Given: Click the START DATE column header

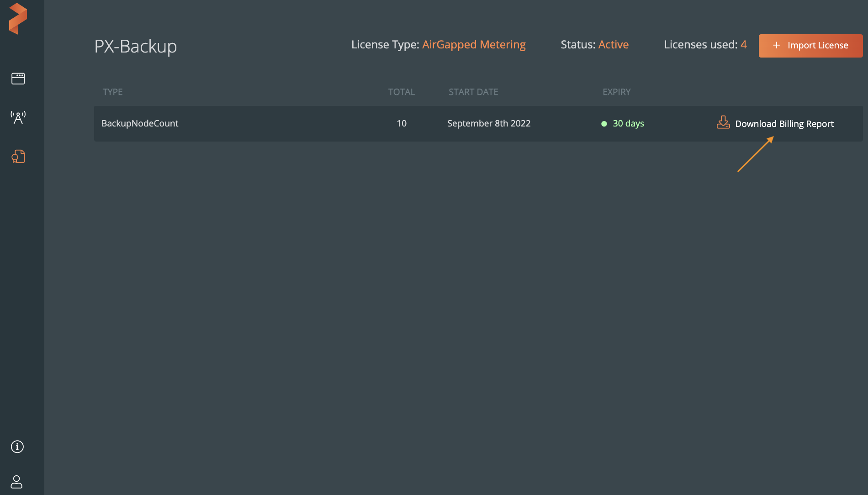Looking at the screenshot, I should pyautogui.click(x=473, y=92).
